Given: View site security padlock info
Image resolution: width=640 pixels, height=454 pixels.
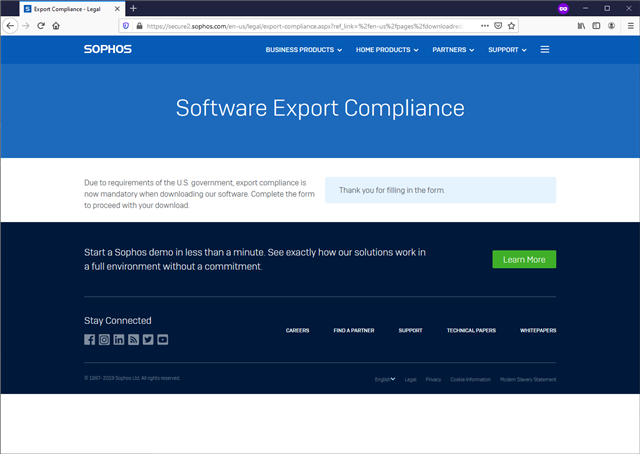Looking at the screenshot, I should coord(139,26).
